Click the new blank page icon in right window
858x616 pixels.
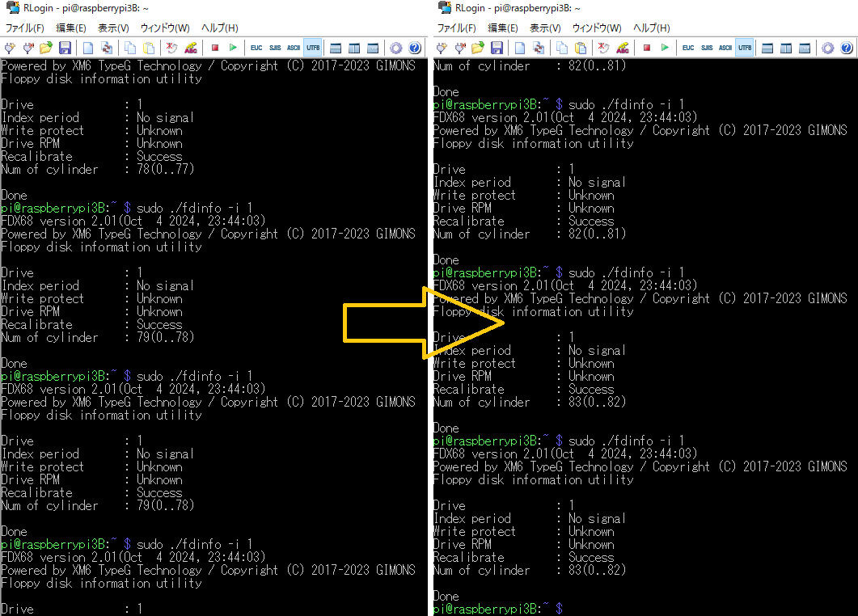point(519,48)
